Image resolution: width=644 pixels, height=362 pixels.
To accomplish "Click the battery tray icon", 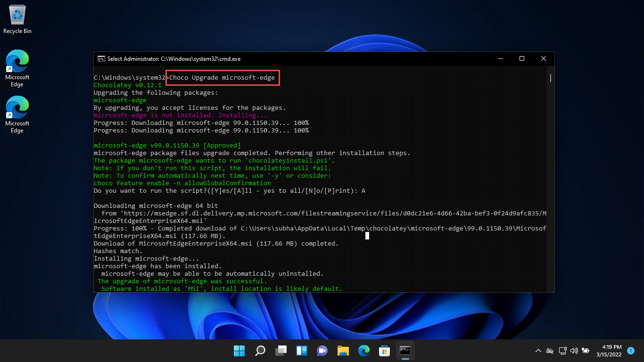I will [586, 351].
